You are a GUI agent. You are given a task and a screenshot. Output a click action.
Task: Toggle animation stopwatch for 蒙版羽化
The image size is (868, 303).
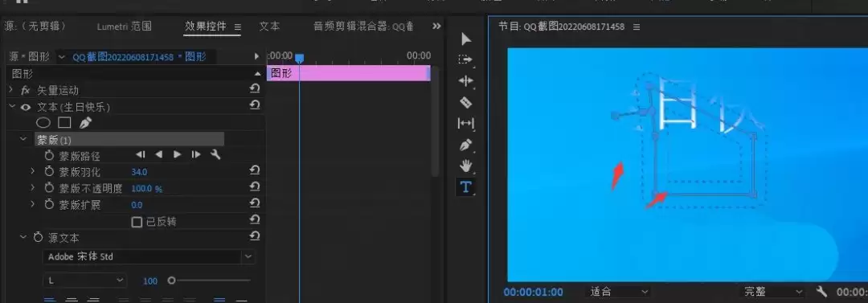pyautogui.click(x=49, y=172)
